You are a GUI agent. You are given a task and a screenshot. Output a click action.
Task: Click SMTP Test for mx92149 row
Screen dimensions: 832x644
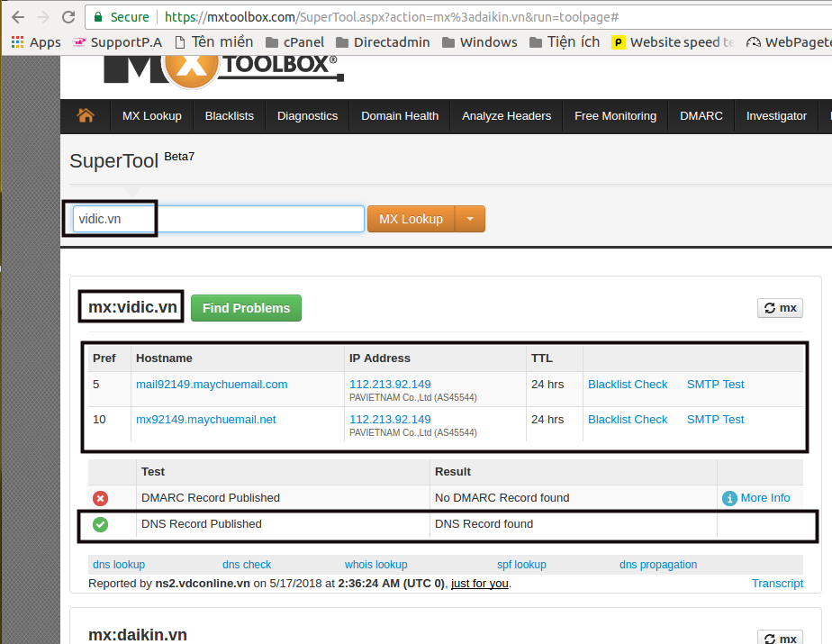tap(715, 420)
